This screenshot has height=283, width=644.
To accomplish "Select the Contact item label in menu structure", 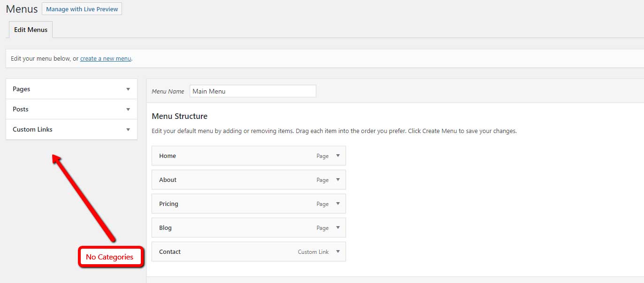I will (x=170, y=252).
